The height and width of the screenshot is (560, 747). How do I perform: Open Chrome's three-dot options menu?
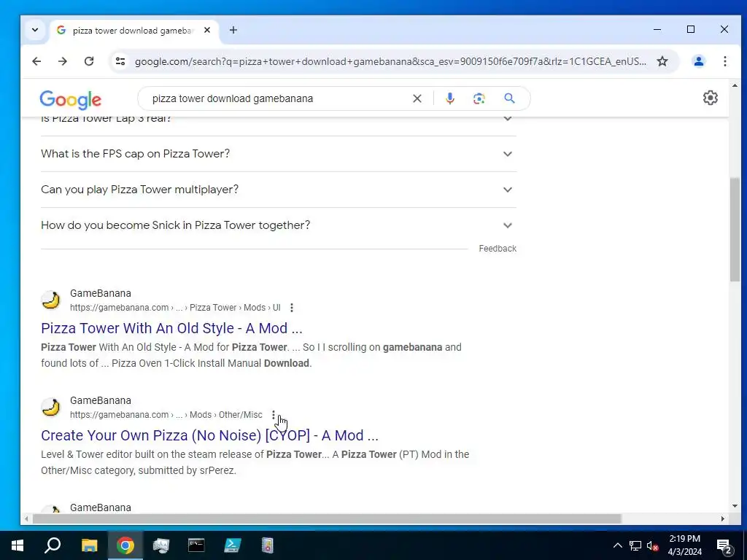[x=724, y=61]
